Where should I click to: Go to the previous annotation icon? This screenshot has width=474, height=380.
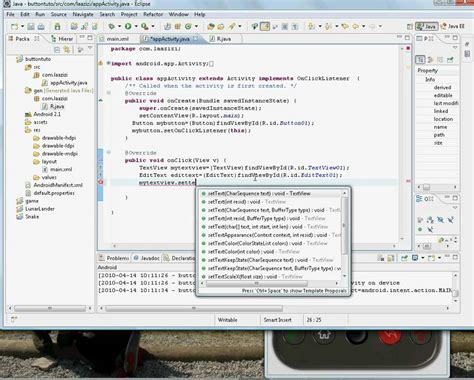[x=328, y=26]
